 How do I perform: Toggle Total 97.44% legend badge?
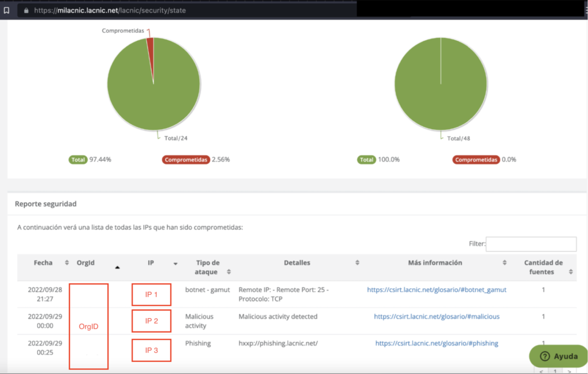pyautogui.click(x=78, y=160)
